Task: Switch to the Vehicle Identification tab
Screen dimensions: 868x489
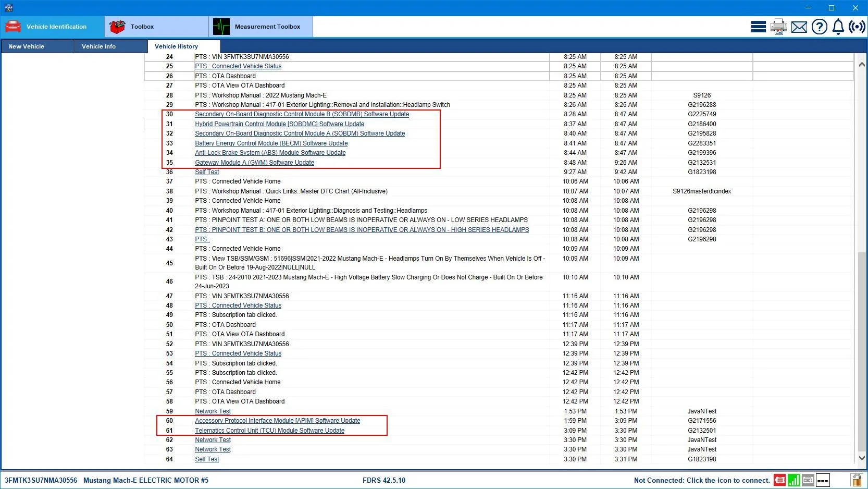Action: [52, 27]
